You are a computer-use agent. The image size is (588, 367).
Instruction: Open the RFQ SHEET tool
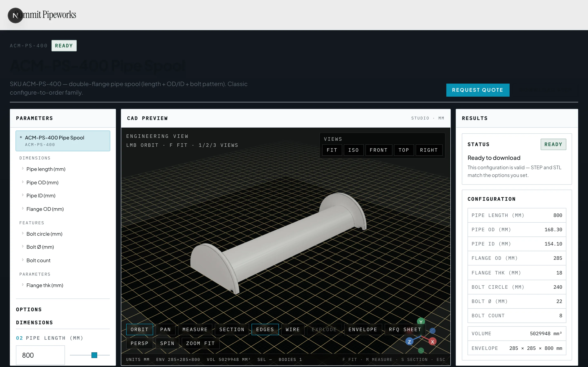pyautogui.click(x=405, y=329)
